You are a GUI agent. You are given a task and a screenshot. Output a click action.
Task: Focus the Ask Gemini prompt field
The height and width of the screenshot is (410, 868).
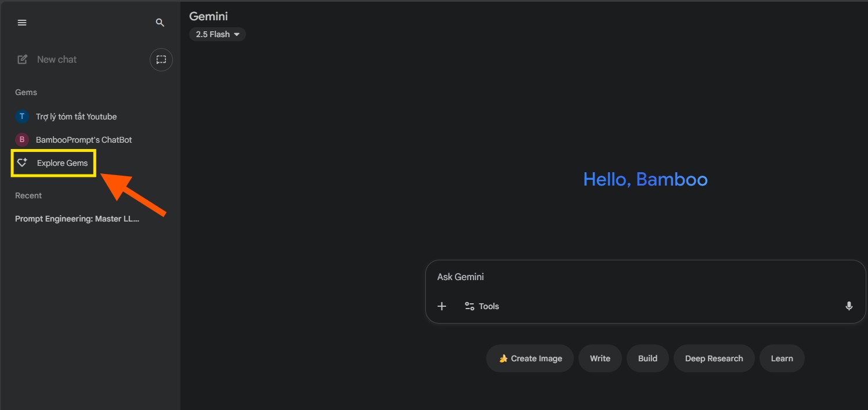pos(638,277)
